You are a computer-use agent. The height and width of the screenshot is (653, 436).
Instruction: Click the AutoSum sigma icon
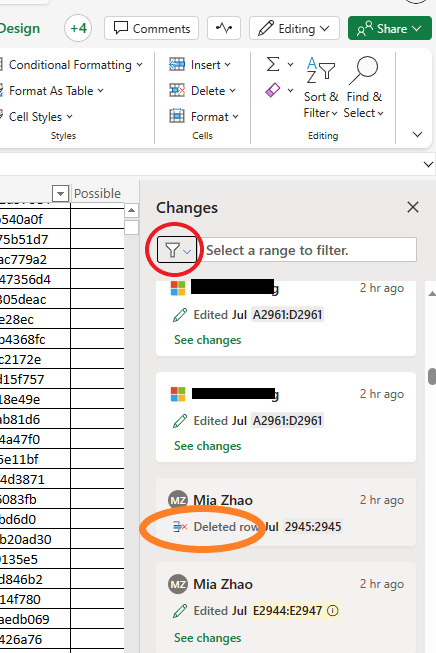pyautogui.click(x=273, y=65)
